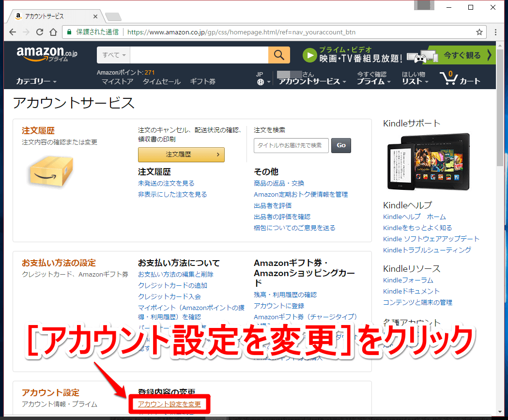
Task: Click the search magnifier button
Action: coord(279,55)
